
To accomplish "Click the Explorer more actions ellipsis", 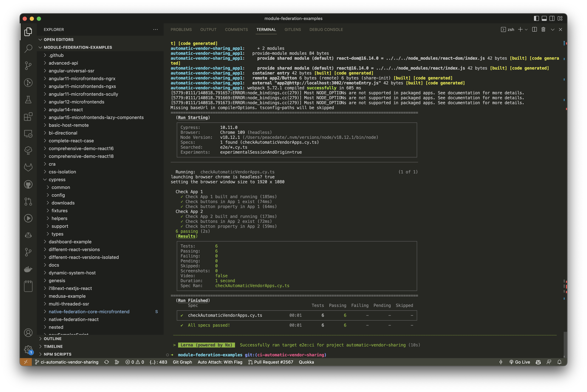I will click(155, 29).
